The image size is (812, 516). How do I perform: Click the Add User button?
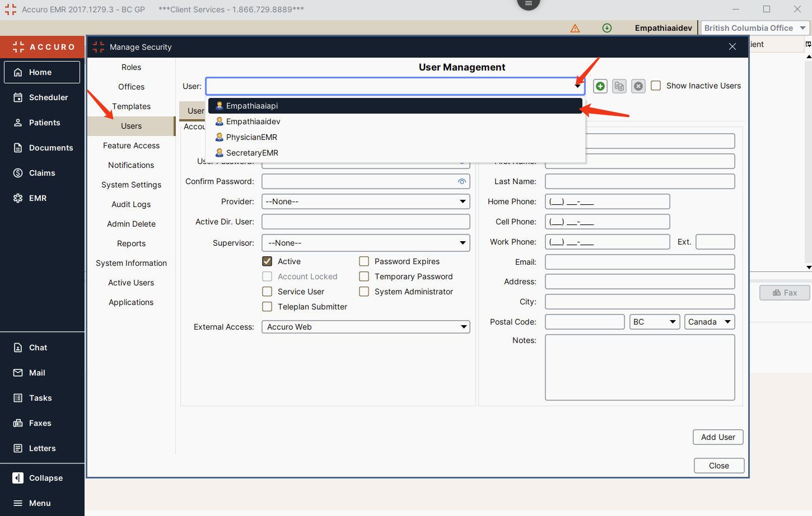point(718,437)
